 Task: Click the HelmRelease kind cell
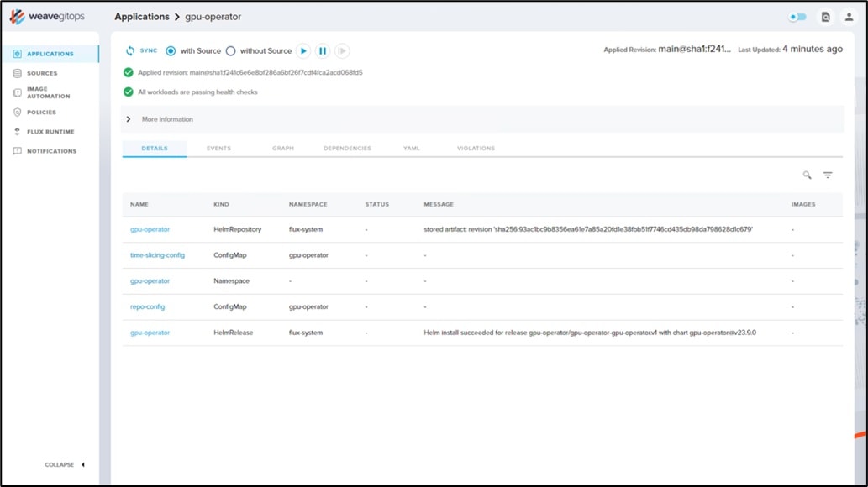(x=234, y=333)
